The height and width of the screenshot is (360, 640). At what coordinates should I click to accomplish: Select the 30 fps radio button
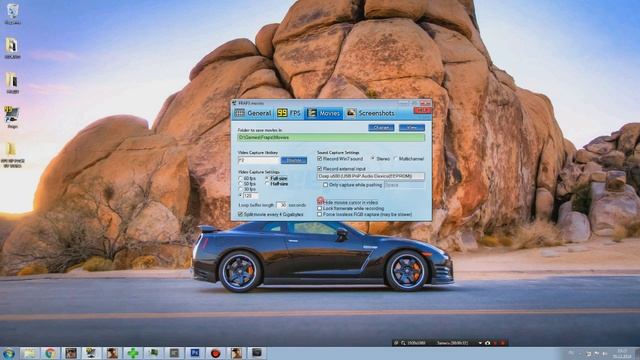(x=240, y=189)
